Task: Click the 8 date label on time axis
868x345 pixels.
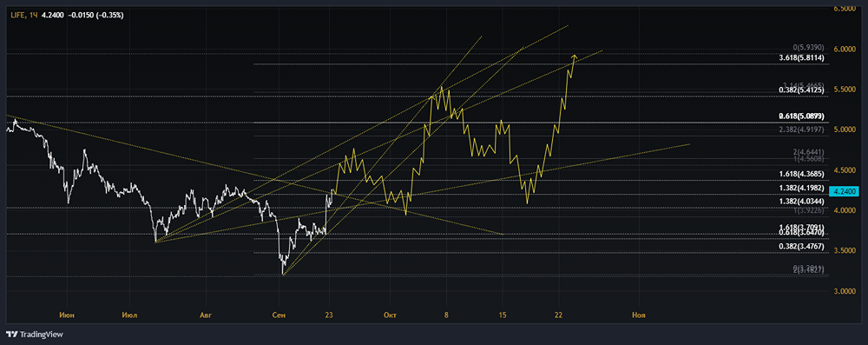Action: pos(446,315)
